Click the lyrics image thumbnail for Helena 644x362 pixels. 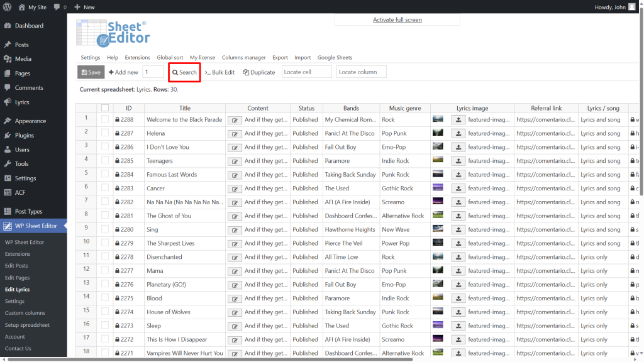[438, 133]
